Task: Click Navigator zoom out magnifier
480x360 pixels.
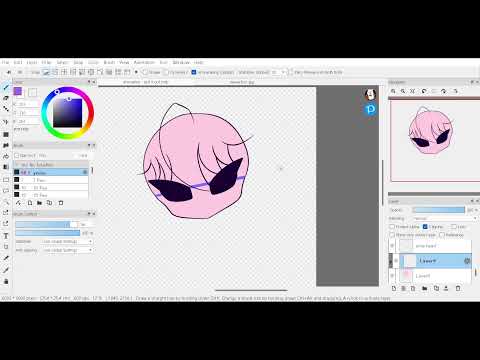Action: (403, 91)
